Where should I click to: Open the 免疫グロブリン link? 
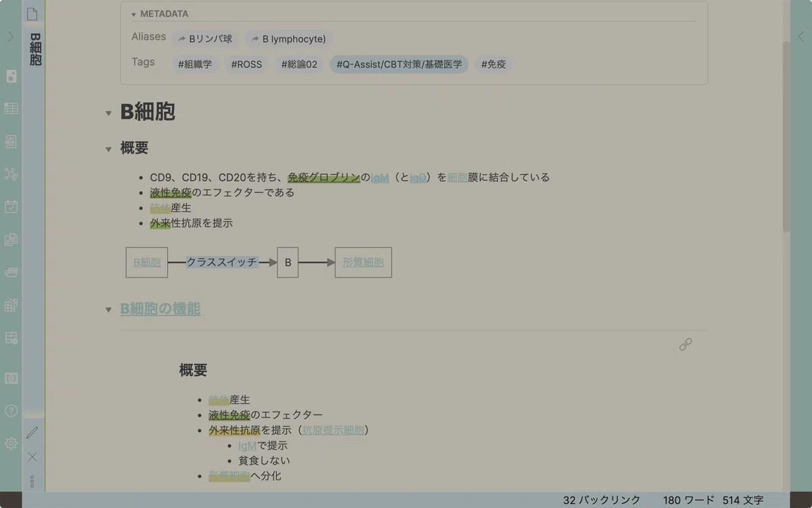tap(323, 177)
